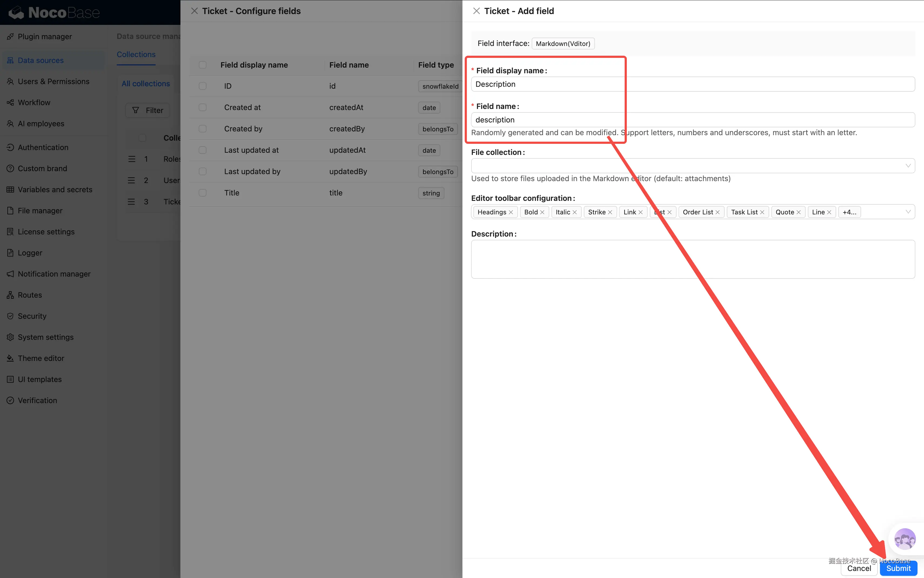The width and height of the screenshot is (924, 578).
Task: Show the +4... hidden toolbar tags
Action: tap(849, 212)
